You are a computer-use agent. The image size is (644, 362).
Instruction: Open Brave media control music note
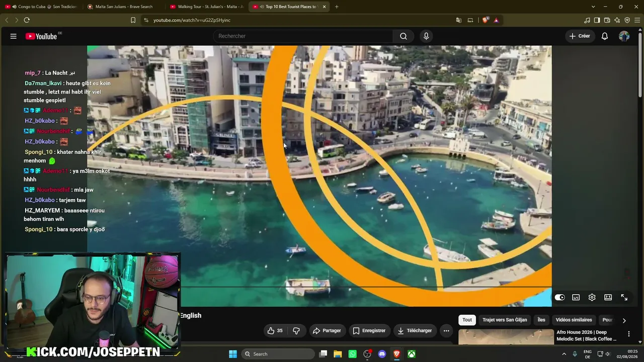587,20
